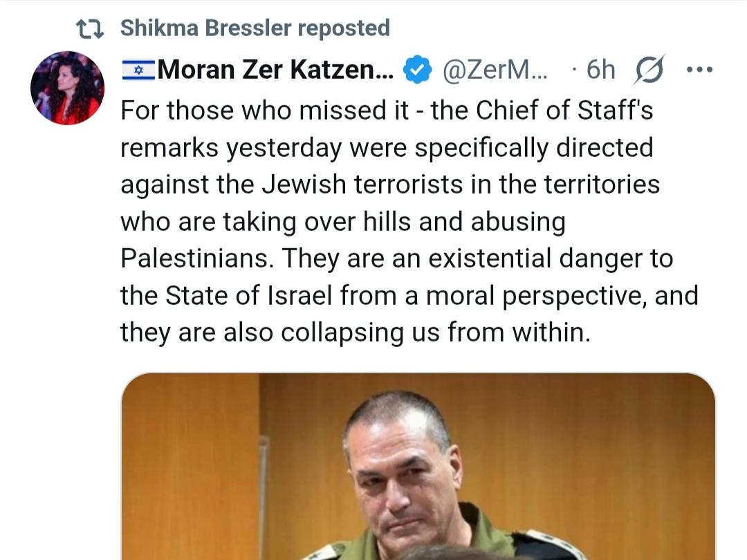Click the Moran Zer Katzen display name
This screenshot has height=560, width=747.
pos(275,70)
